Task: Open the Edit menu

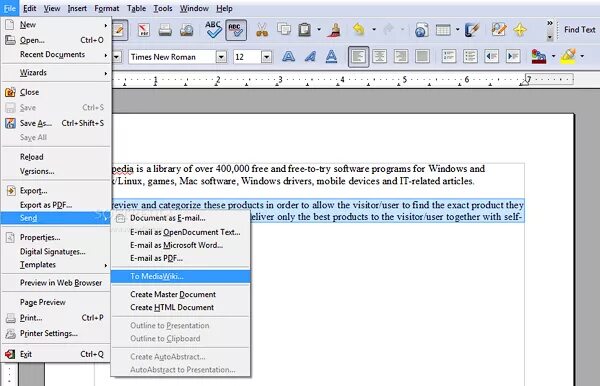Action: pos(29,8)
